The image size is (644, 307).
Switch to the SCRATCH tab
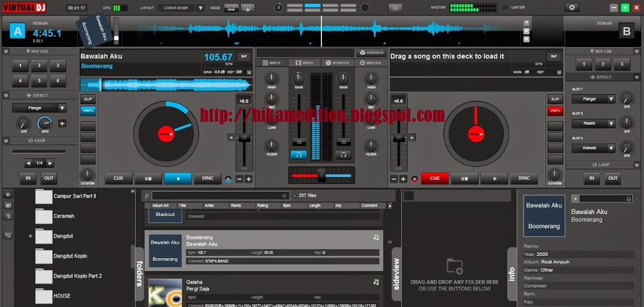[x=337, y=63]
